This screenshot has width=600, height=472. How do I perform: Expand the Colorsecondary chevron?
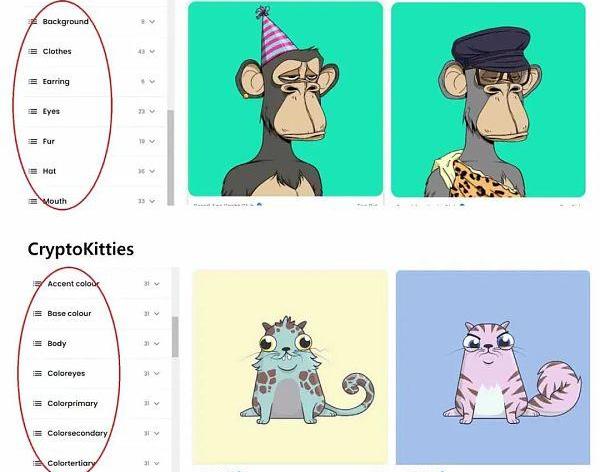[x=157, y=434]
